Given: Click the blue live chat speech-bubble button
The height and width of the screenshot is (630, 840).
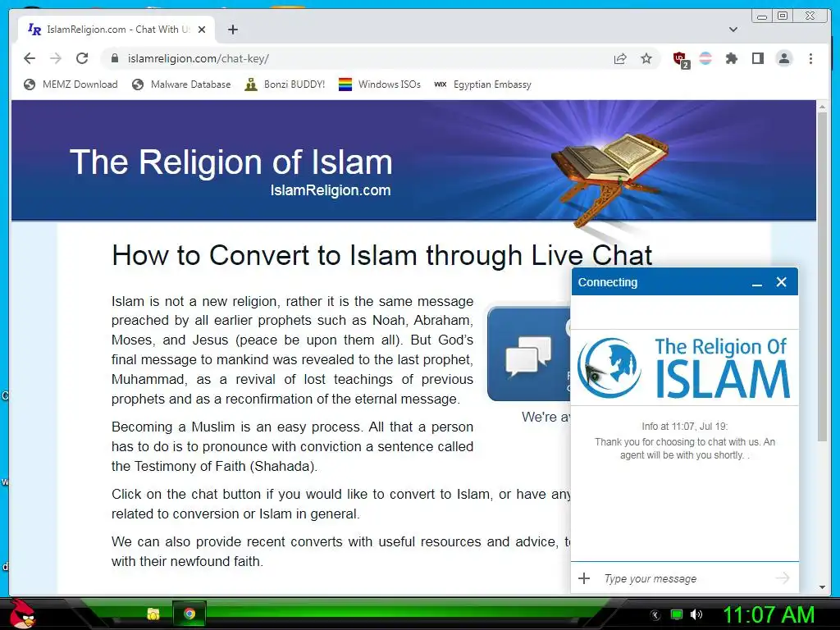Looking at the screenshot, I should coord(529,354).
